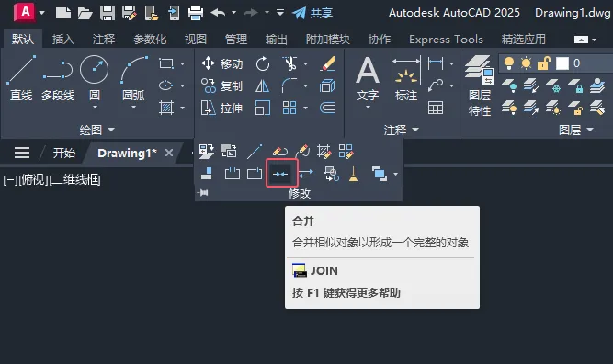Screen dimensions: 613x364
Task: Toggle layer 0 lock padlock icon
Action: 544,63
